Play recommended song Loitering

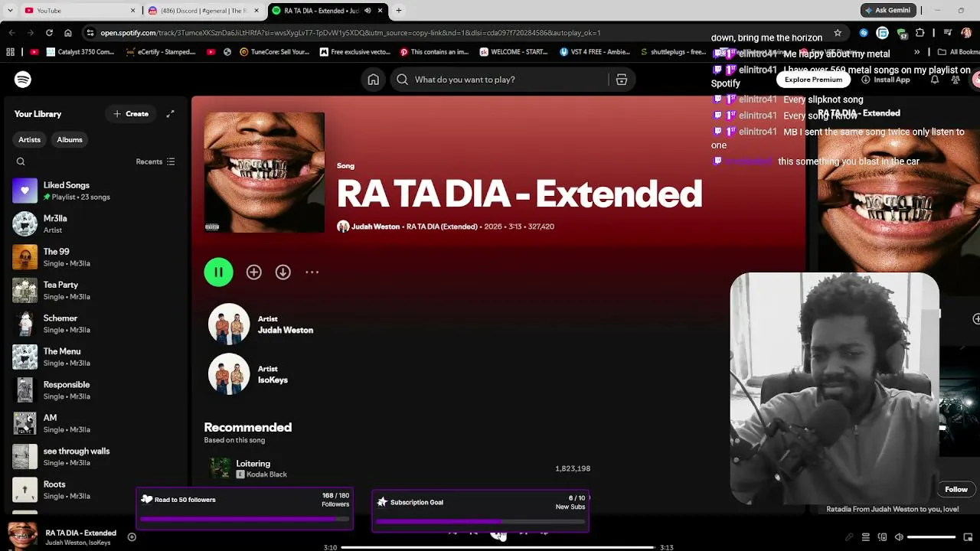click(253, 464)
